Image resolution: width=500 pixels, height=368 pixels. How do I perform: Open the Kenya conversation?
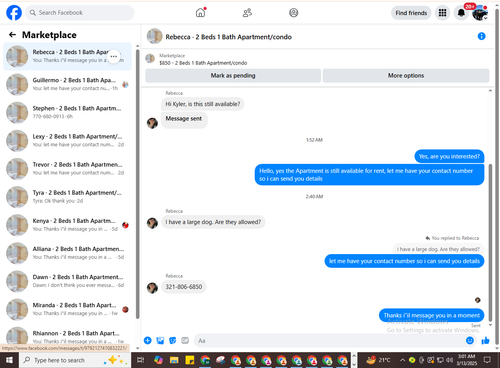pyautogui.click(x=67, y=225)
